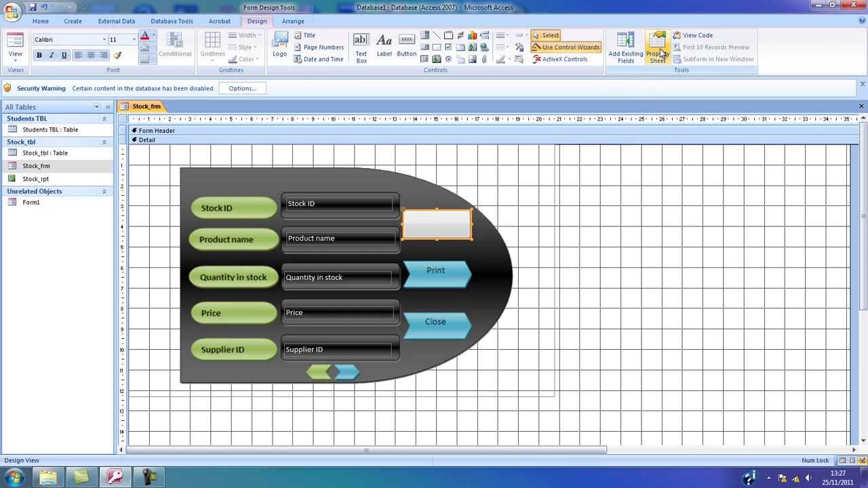Align text left

click(79, 56)
